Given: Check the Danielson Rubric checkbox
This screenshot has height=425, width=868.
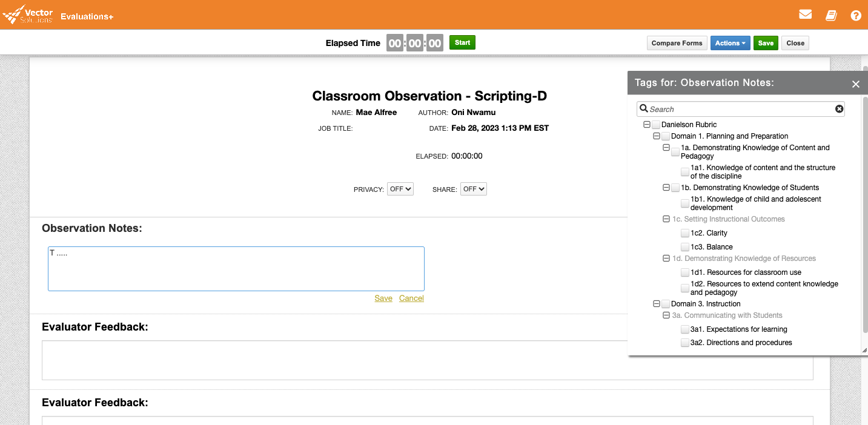Looking at the screenshot, I should pos(656,125).
